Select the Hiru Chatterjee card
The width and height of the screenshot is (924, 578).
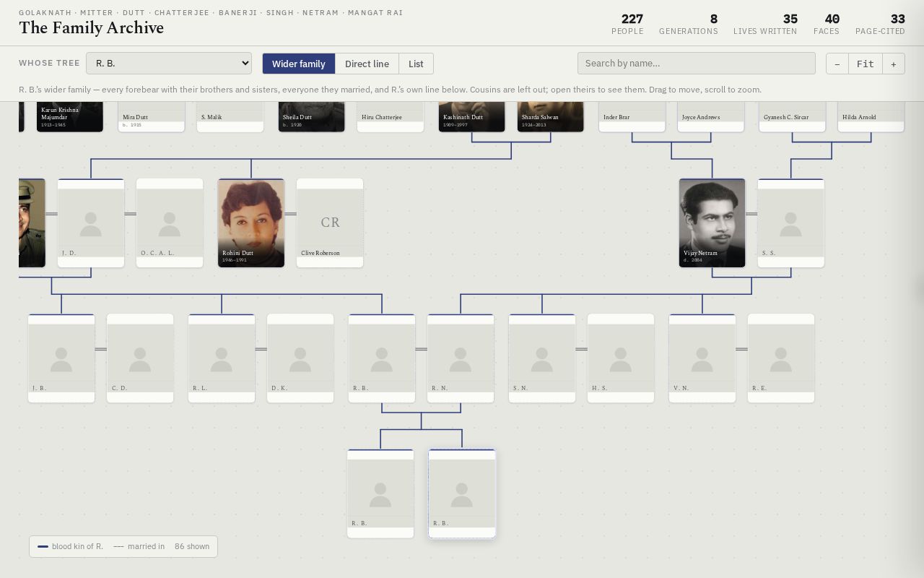click(391, 117)
